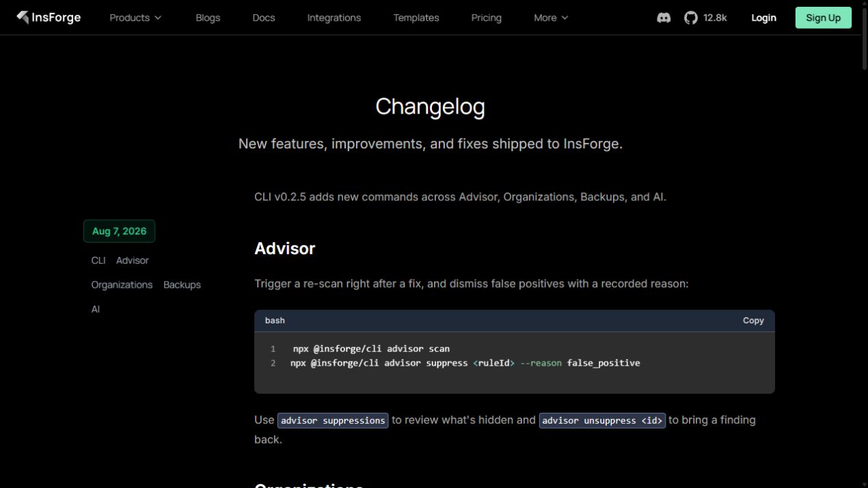The height and width of the screenshot is (488, 868).
Task: Filter by the CLI tag
Action: [98, 260]
